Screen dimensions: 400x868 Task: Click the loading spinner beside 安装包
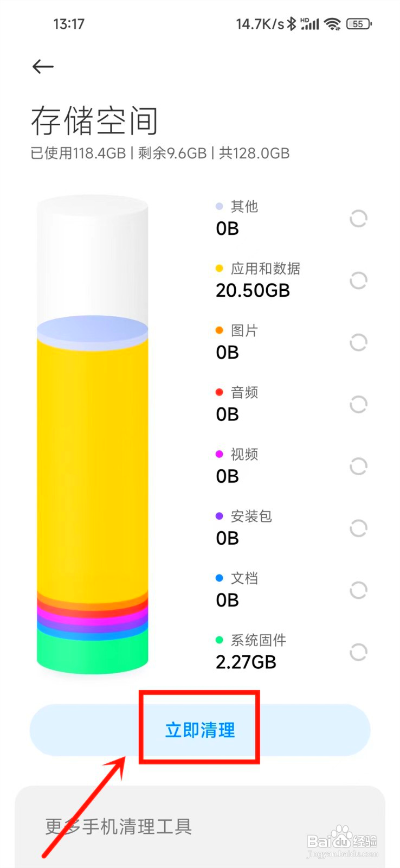(358, 528)
